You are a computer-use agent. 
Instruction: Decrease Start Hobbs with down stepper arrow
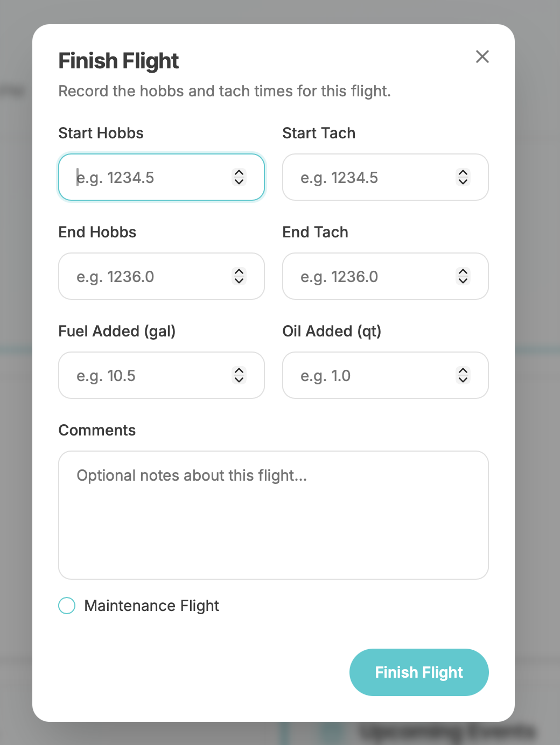click(x=239, y=182)
